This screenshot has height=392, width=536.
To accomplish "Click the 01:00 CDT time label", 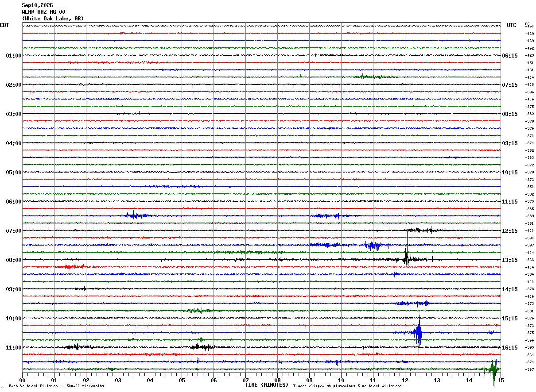I will [x=13, y=56].
